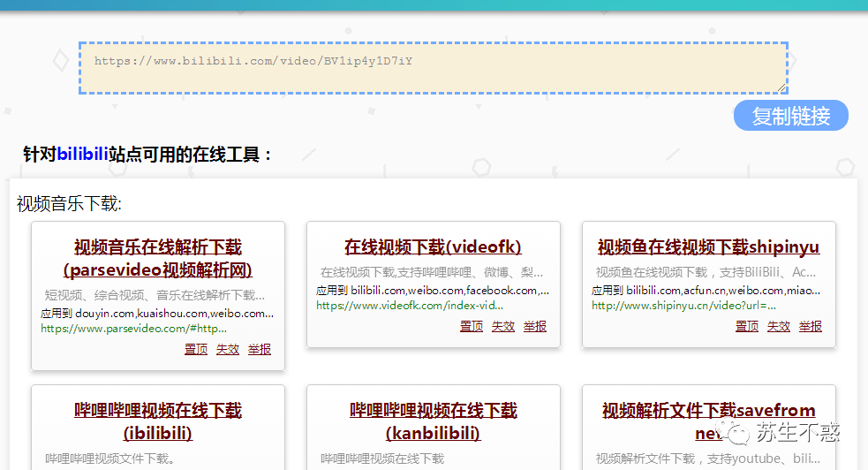Screen dimensions: 868x470
Task: Click 置顶 in the videofk card
Action: 472,326
